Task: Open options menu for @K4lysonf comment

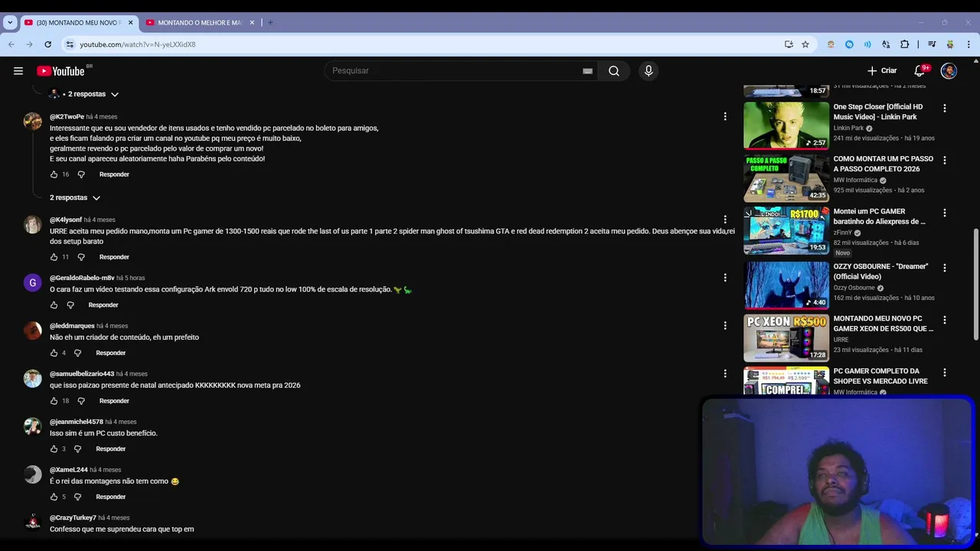Action: coord(725,220)
